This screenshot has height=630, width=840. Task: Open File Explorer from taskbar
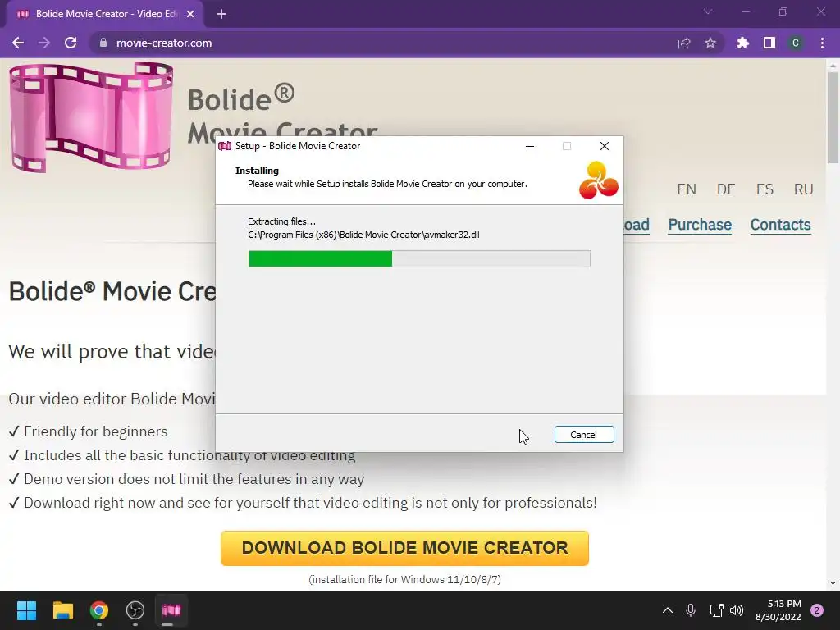62,610
